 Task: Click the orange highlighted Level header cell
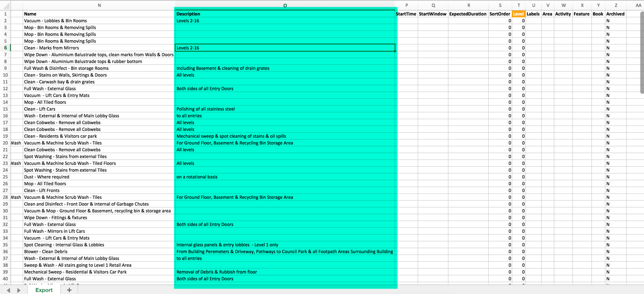click(x=518, y=14)
